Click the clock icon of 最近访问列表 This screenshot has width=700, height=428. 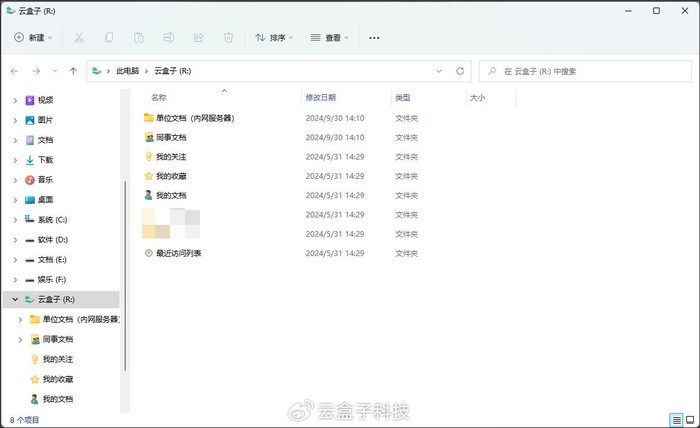[149, 253]
